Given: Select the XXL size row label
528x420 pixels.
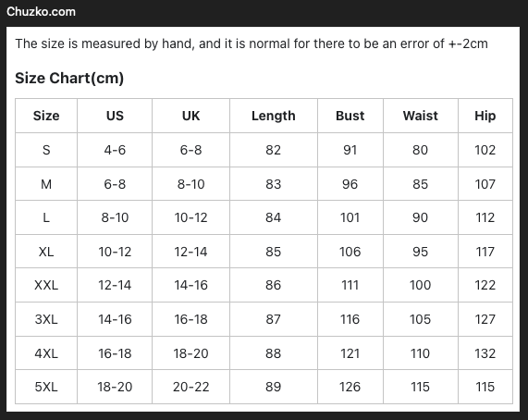Looking at the screenshot, I should coord(46,285).
